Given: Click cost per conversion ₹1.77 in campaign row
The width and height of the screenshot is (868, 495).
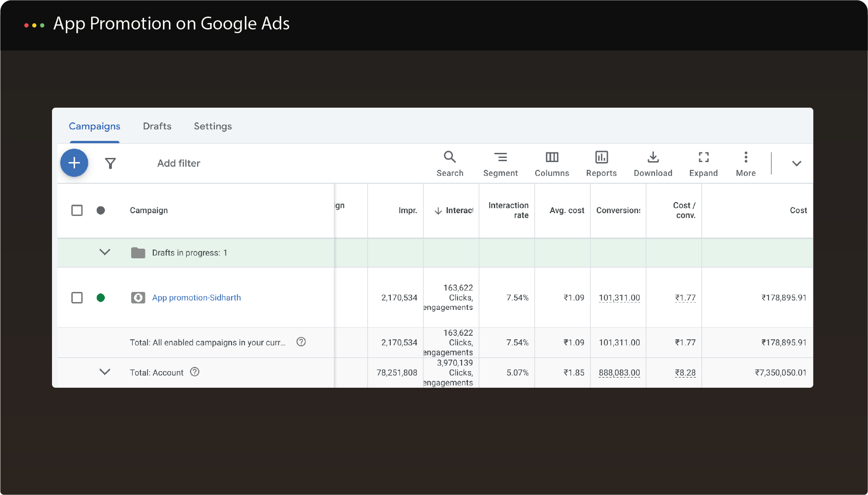Looking at the screenshot, I should [685, 298].
